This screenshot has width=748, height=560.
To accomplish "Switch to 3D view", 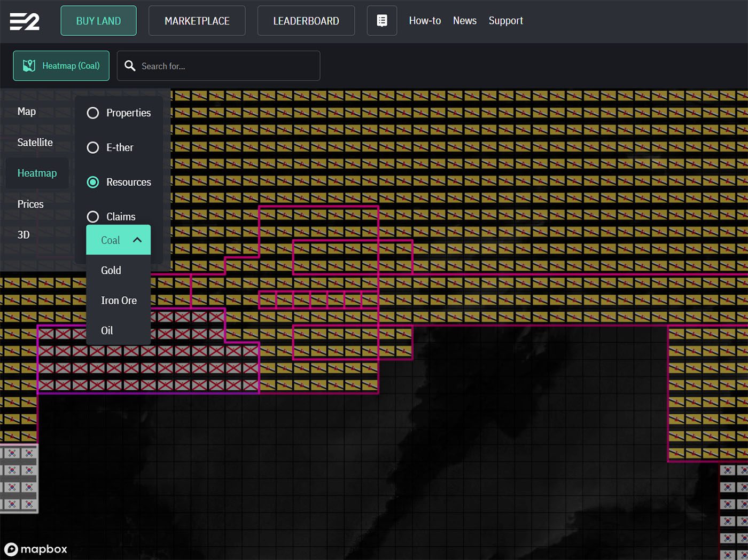I will (24, 235).
